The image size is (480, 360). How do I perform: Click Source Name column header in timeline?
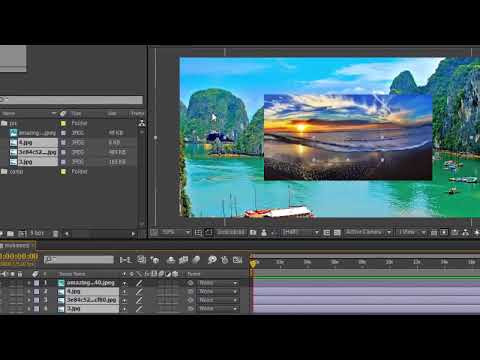click(72, 274)
